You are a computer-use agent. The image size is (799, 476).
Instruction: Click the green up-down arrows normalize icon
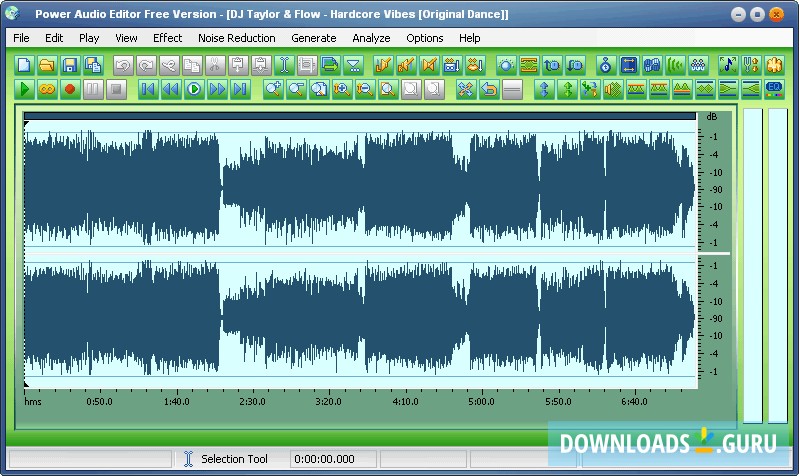(x=567, y=89)
